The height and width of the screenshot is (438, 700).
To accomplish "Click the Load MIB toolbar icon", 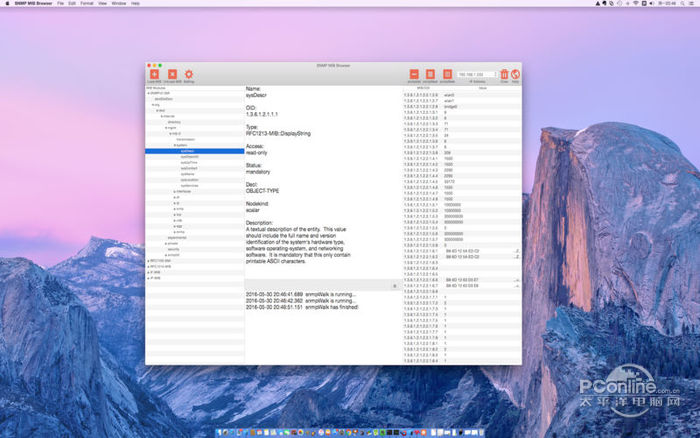I will (154, 74).
